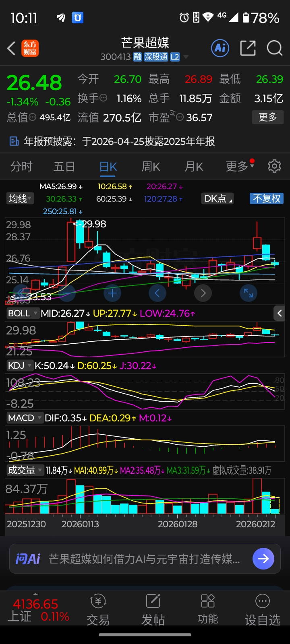290x644 pixels.
Task: Tap the KDJ chart panel
Action: coord(145,391)
